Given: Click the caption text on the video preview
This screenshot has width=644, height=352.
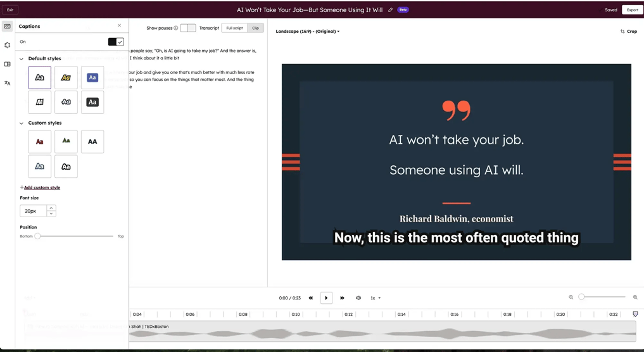Looking at the screenshot, I should 457,238.
